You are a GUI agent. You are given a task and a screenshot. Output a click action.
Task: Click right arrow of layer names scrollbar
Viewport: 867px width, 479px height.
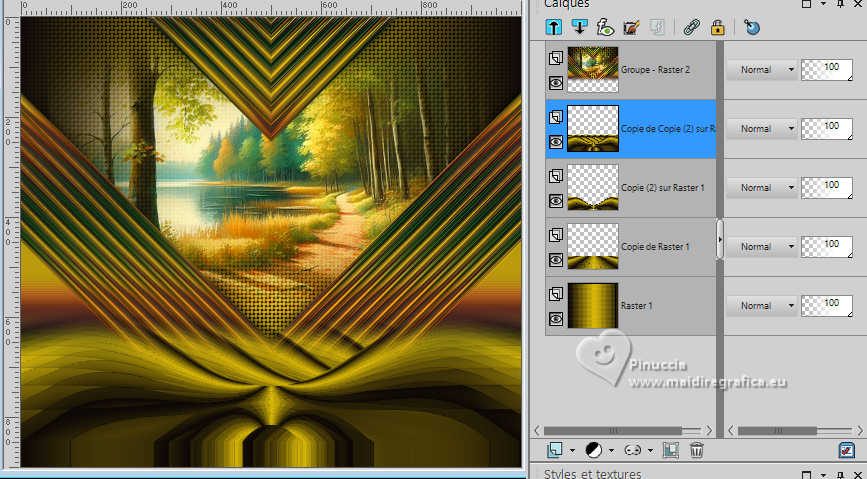(x=709, y=430)
